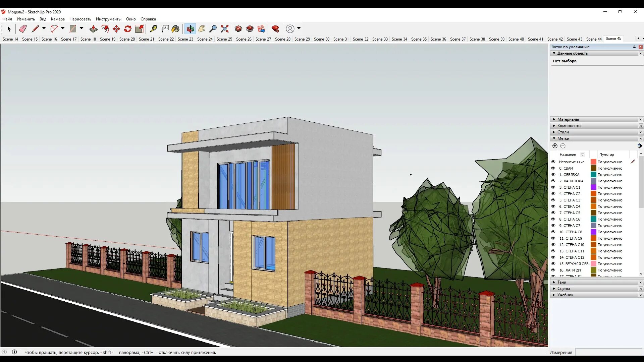Click the Zoom Extents tool
Viewport: 644px width, 362px height.
(x=224, y=29)
